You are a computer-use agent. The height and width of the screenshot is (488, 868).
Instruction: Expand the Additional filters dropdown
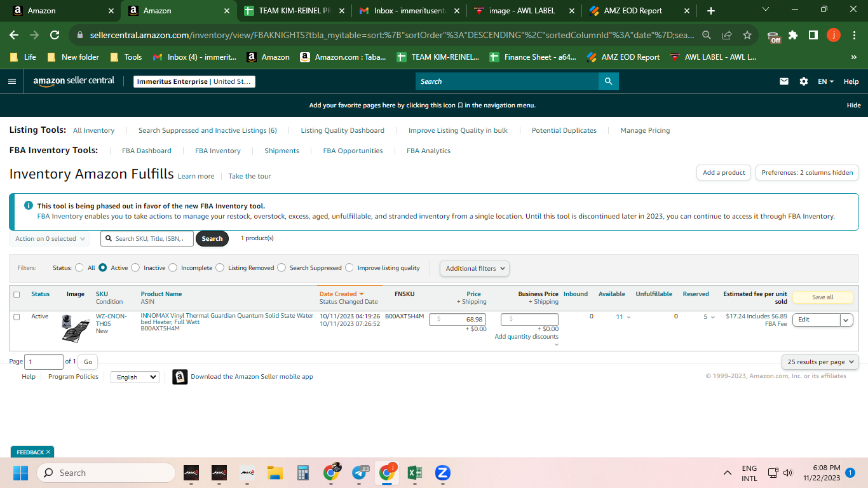(x=475, y=268)
